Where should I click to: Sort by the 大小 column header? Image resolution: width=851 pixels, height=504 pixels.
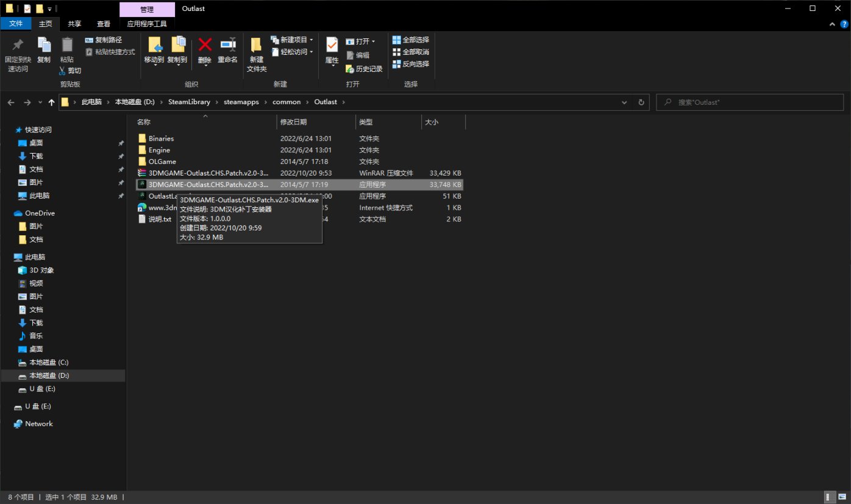[443, 122]
